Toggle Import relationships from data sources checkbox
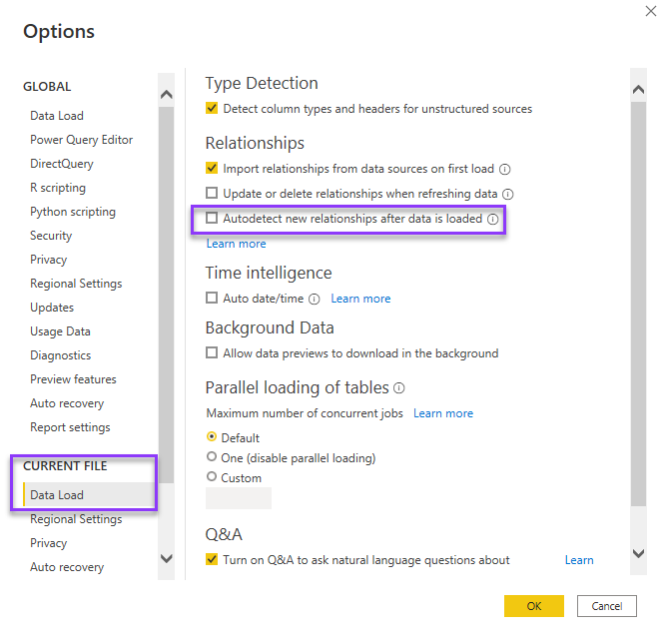Image resolution: width=662 pixels, height=644 pixels. [x=212, y=168]
